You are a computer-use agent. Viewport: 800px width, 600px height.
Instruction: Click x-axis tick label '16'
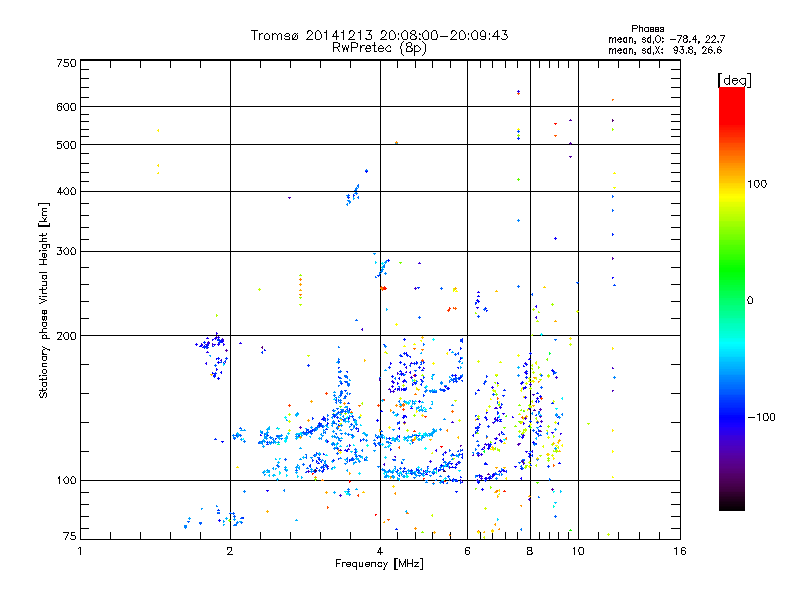[x=680, y=551]
